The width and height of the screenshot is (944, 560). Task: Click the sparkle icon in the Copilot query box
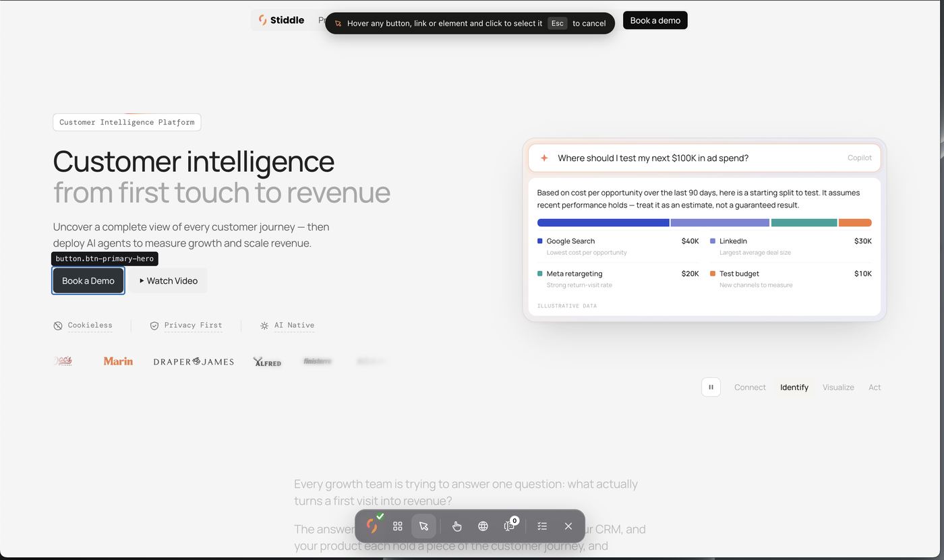coord(544,158)
